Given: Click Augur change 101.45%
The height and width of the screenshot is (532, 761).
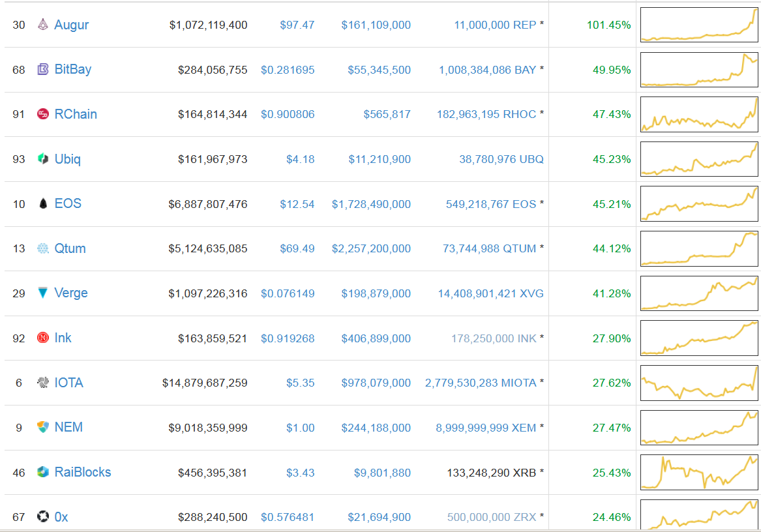Looking at the screenshot, I should [x=608, y=25].
